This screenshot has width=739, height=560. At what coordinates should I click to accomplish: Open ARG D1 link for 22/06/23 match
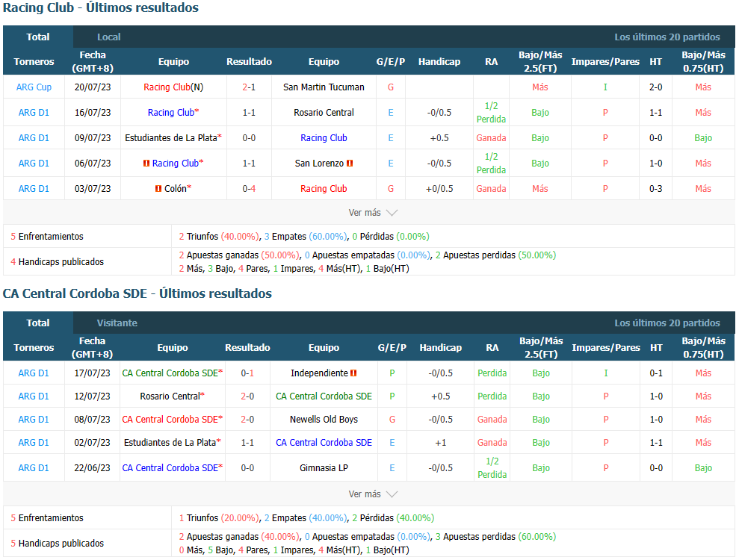coord(34,468)
